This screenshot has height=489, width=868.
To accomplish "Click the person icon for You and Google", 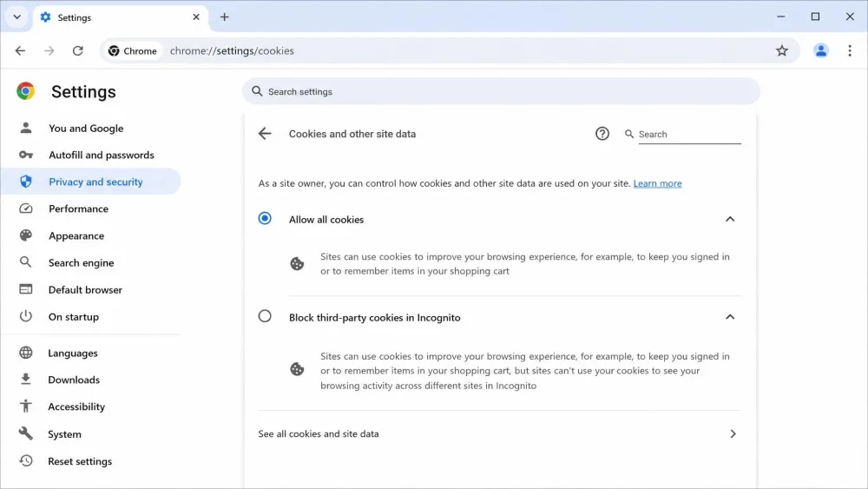I will tap(26, 128).
